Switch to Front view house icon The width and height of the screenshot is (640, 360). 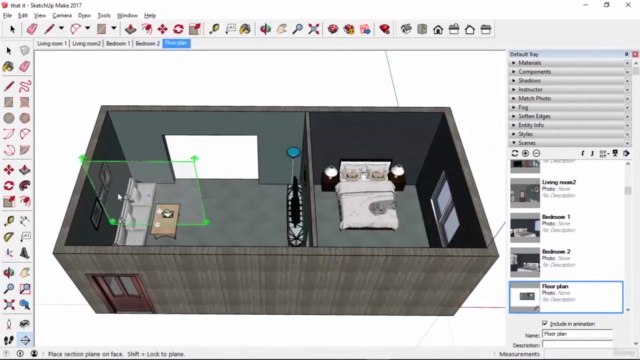pos(438,29)
